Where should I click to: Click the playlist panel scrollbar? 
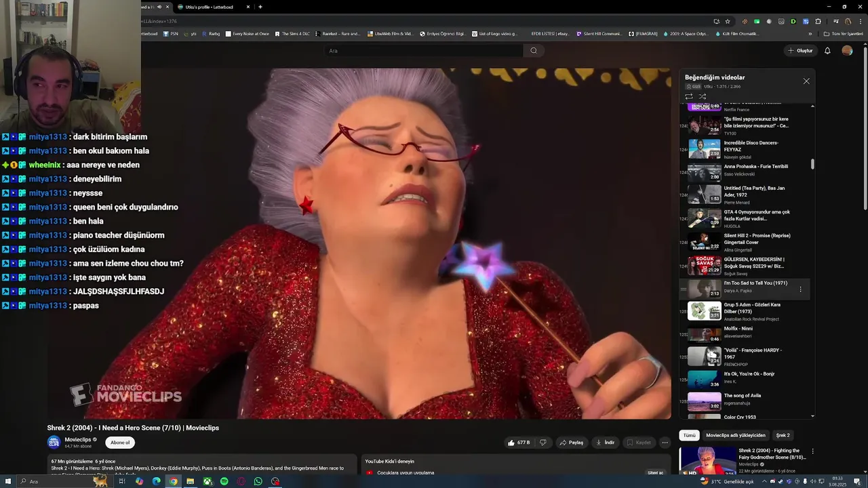(812, 164)
